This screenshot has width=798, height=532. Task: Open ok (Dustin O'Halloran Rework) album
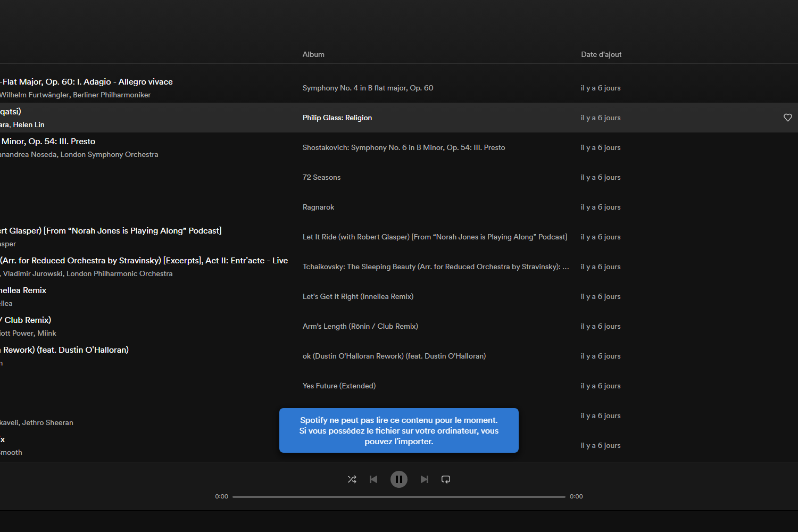coord(394,356)
